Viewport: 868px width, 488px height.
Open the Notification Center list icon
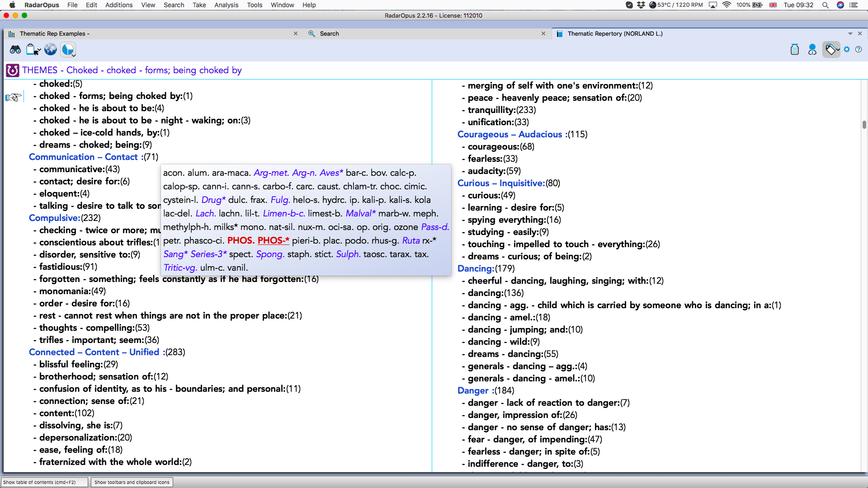pyautogui.click(x=854, y=5)
